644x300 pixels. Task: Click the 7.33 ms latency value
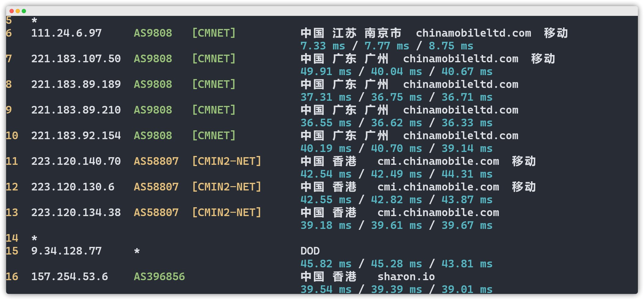click(323, 46)
